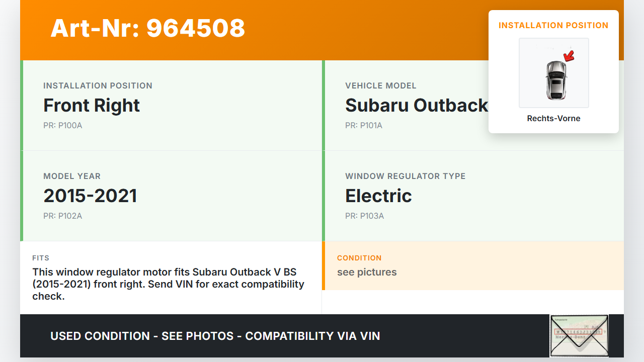Click the Electric window regulator type value
This screenshot has width=644, height=362.
(378, 196)
